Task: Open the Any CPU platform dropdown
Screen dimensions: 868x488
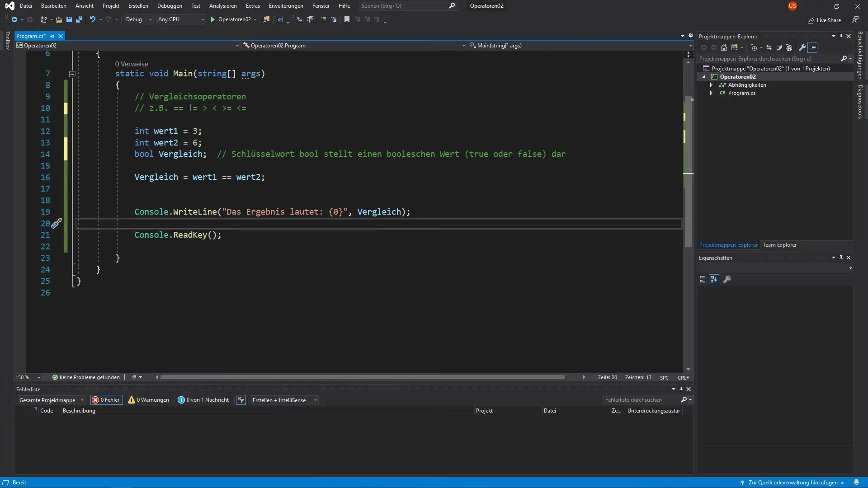Action: pyautogui.click(x=181, y=19)
